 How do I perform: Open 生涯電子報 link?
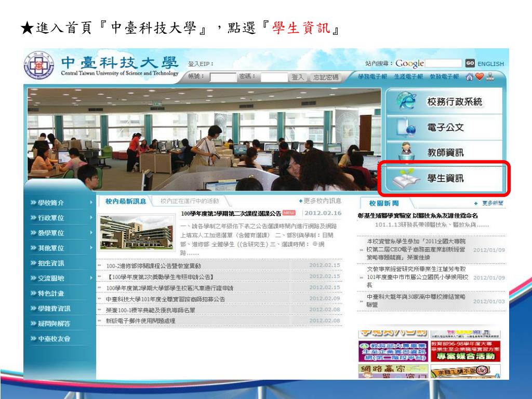tap(408, 77)
